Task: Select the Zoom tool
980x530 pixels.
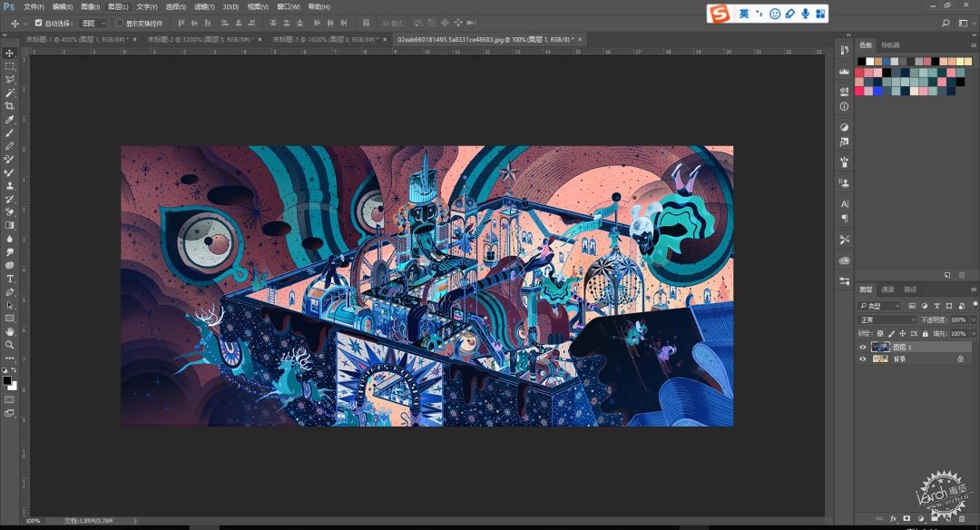Action: coord(9,345)
